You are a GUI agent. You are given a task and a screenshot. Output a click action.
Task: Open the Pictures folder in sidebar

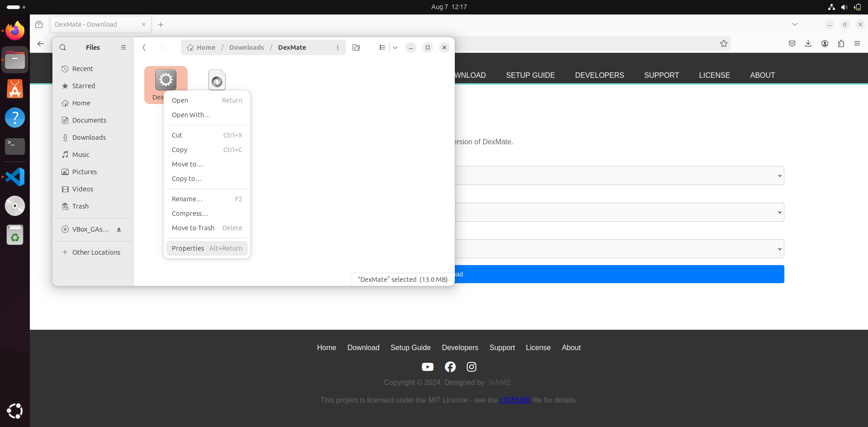[x=93, y=172]
